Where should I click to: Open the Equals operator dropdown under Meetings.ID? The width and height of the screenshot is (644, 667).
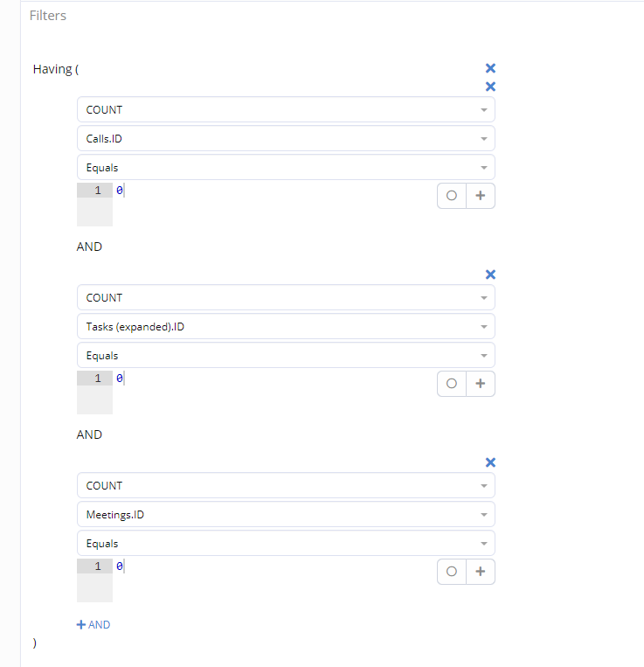click(x=286, y=543)
